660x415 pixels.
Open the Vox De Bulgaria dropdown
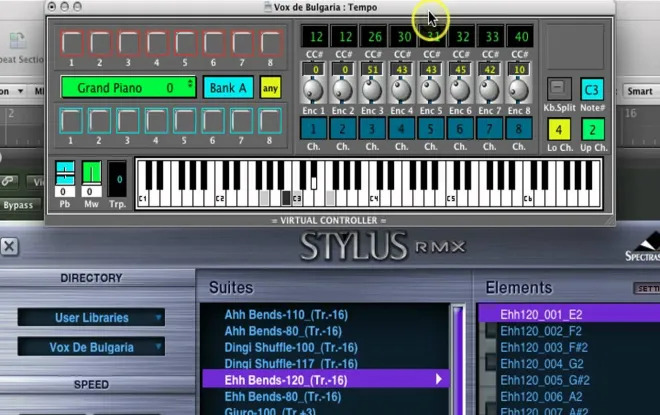click(x=91, y=347)
